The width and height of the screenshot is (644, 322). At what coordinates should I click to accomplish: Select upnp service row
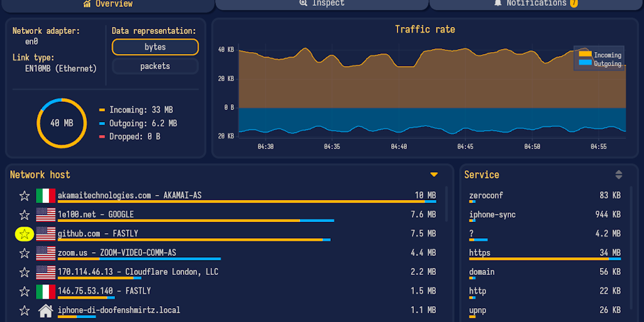545,311
